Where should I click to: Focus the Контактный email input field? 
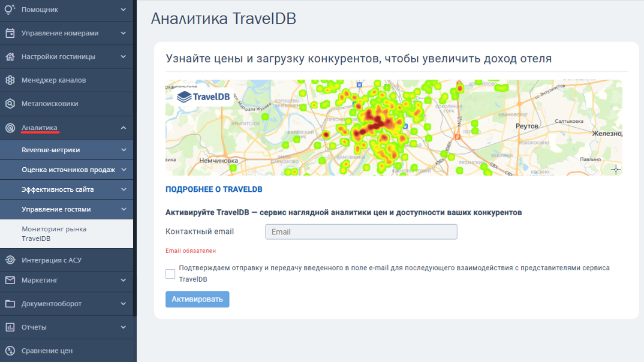[x=361, y=231]
